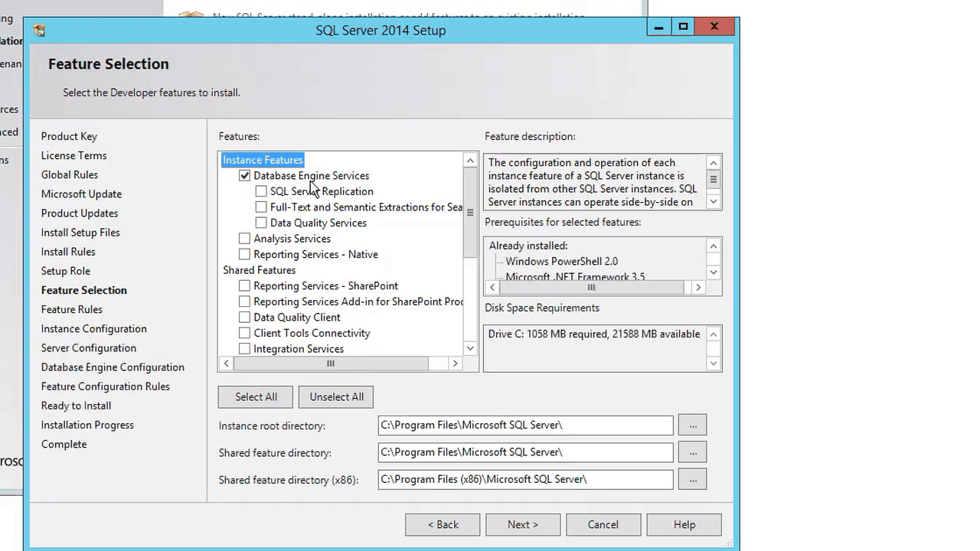The height and width of the screenshot is (551, 980).
Task: Select Server Configuration step in sidebar
Action: (89, 347)
